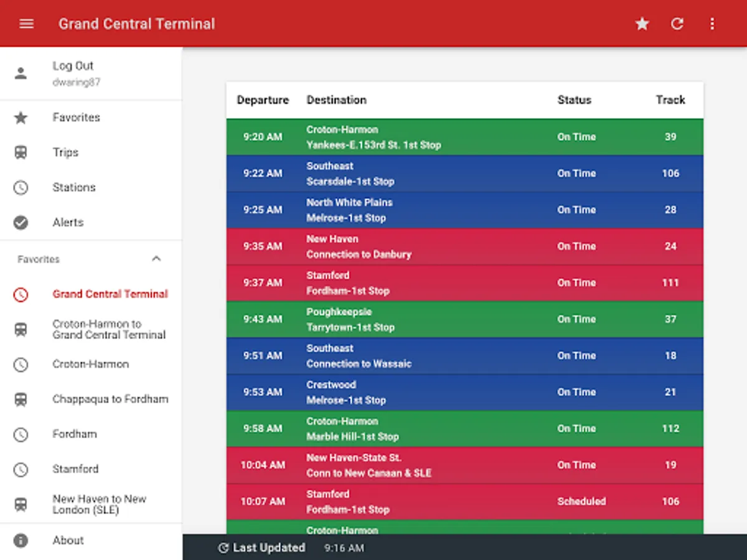
Task: Select the 9:35 AM New Haven row
Action: pyautogui.click(x=464, y=246)
